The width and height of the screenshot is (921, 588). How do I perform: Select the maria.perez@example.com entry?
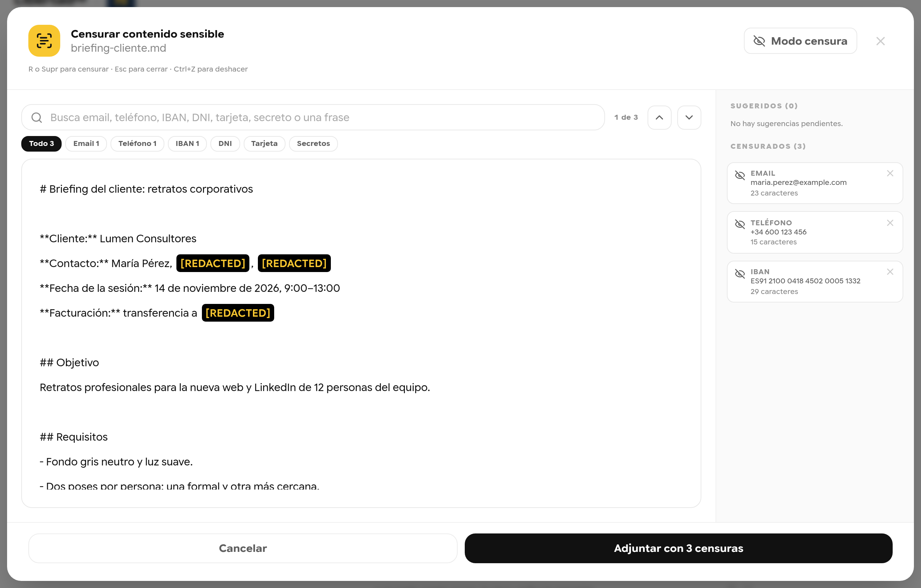(x=815, y=183)
